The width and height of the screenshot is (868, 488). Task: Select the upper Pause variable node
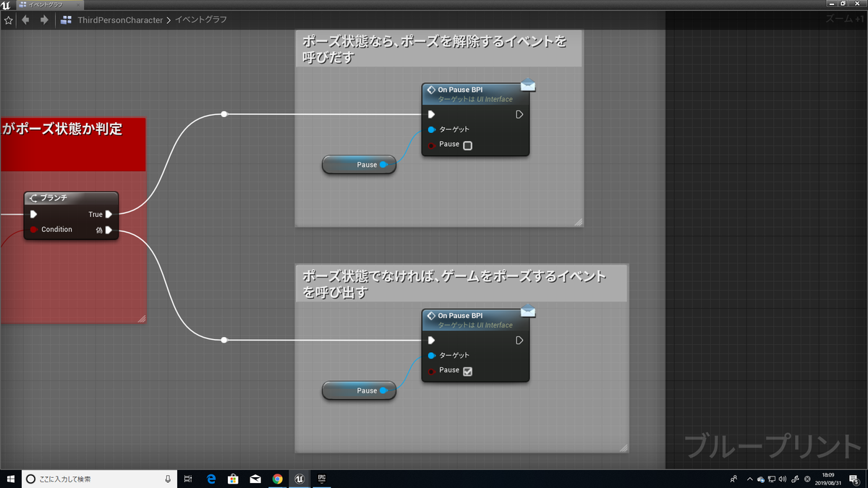click(x=359, y=165)
